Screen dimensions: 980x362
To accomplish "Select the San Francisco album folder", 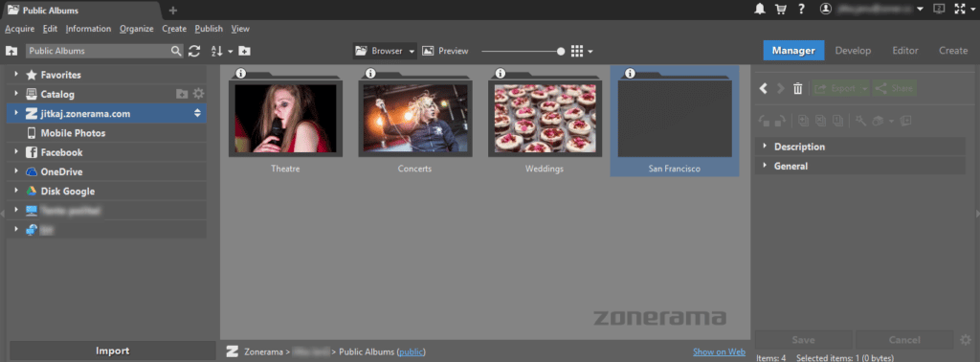I will (675, 120).
